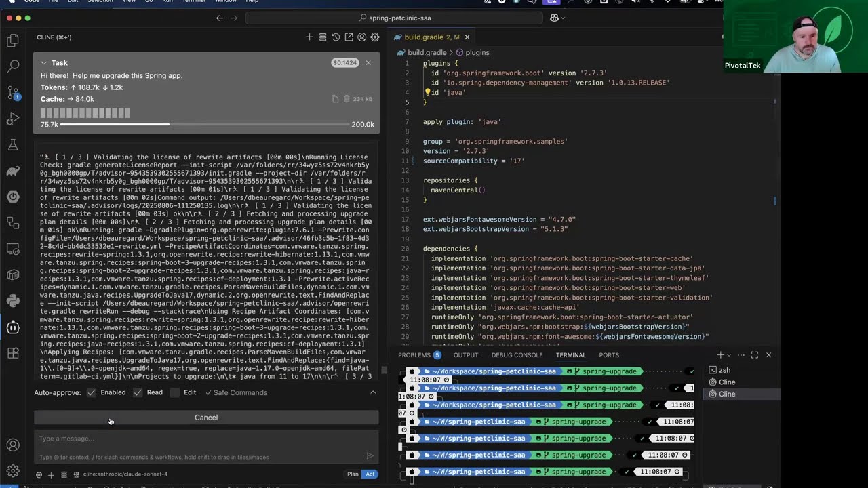868x488 pixels.
Task: Maximize the terminal panel
Action: pyautogui.click(x=754, y=355)
